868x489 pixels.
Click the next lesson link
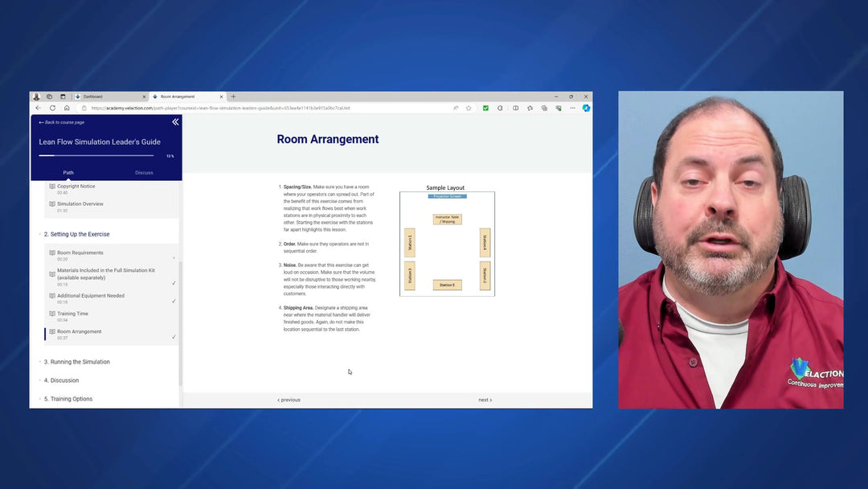485,400
